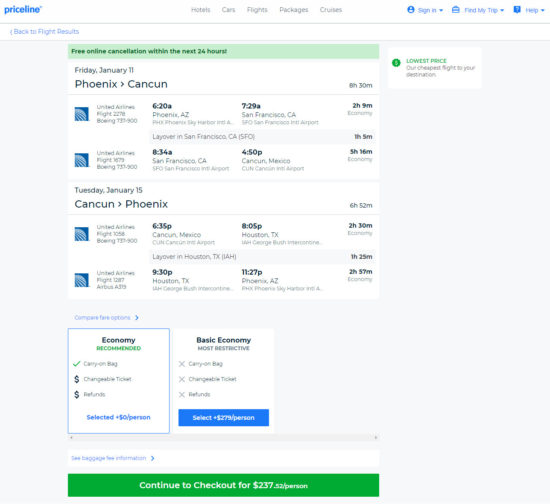Click the Friday, January 11 date
This screenshot has height=504, width=550.
[x=104, y=70]
